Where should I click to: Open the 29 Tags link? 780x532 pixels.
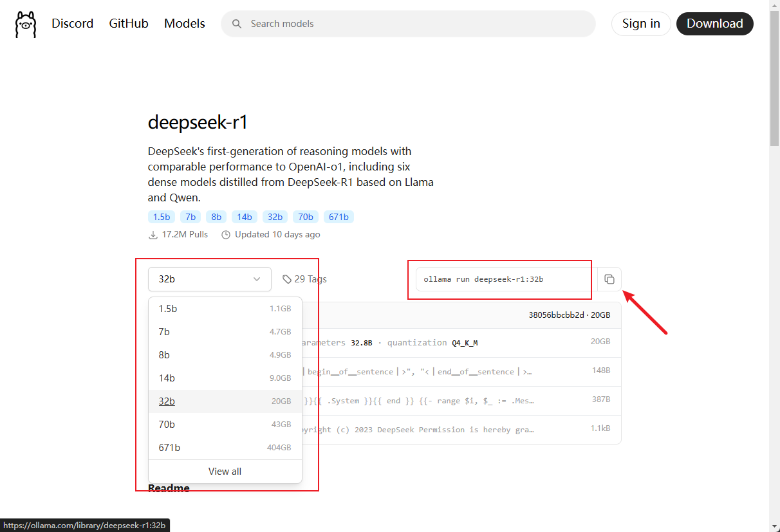[x=304, y=279]
